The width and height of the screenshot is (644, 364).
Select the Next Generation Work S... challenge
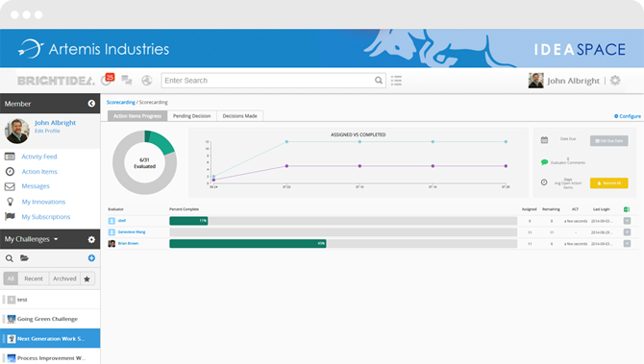point(50,339)
